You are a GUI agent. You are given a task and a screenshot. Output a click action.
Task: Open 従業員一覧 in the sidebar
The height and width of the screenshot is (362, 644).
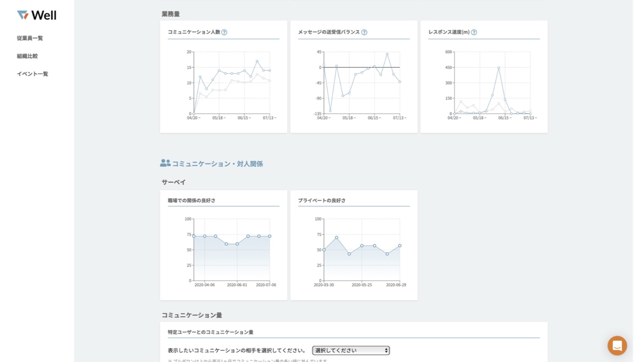point(30,38)
